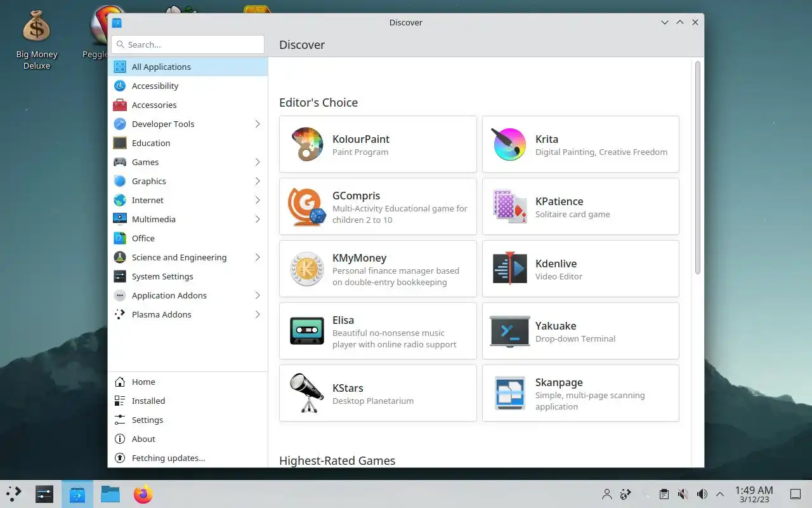Image resolution: width=812 pixels, height=508 pixels.
Task: Open the Dolphin file manager taskbar icon
Action: (110, 494)
